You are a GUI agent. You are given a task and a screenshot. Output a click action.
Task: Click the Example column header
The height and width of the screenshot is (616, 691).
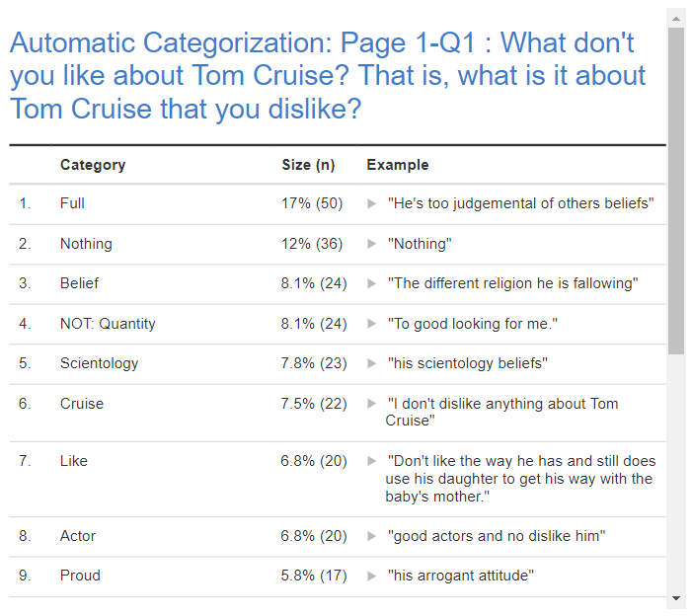click(398, 165)
